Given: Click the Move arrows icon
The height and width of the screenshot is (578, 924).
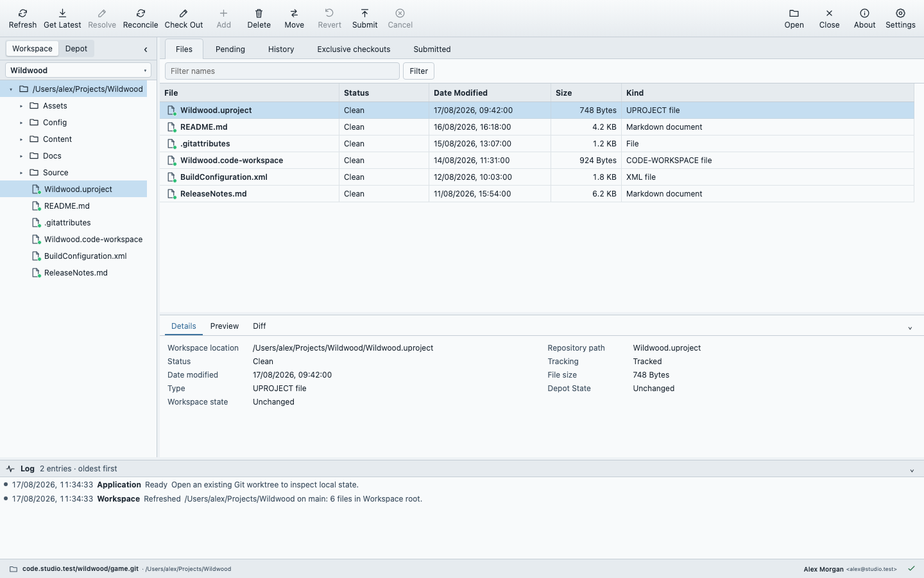Looking at the screenshot, I should coord(294,13).
